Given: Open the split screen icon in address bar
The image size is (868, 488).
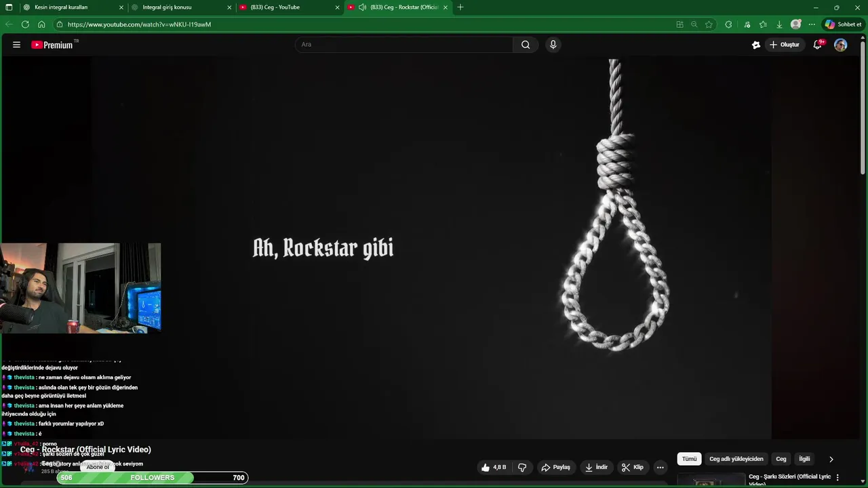Looking at the screenshot, I should pos(679,24).
